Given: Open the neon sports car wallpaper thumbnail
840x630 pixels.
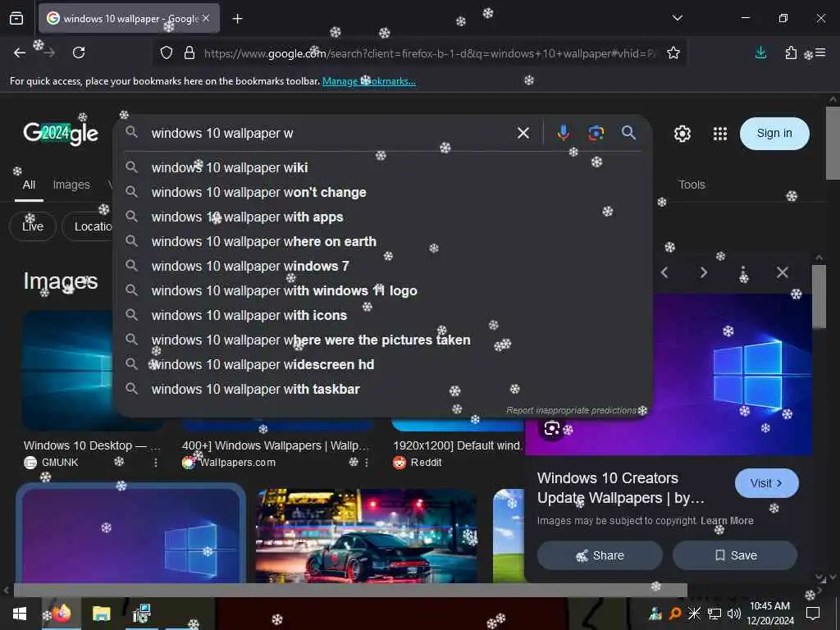Looking at the screenshot, I should 366,536.
